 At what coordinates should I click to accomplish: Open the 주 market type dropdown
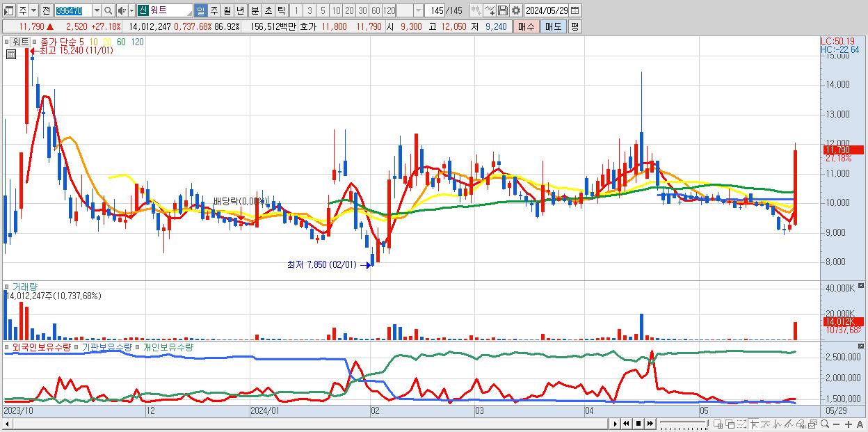[x=33, y=11]
